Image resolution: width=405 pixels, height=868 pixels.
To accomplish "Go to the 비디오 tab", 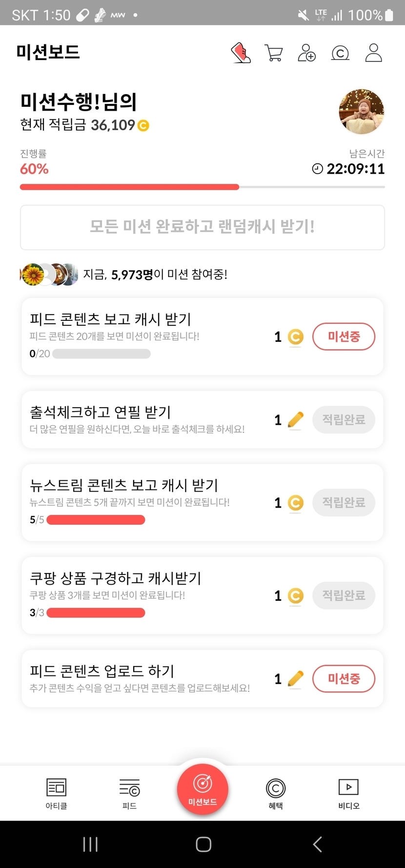I will point(348,793).
